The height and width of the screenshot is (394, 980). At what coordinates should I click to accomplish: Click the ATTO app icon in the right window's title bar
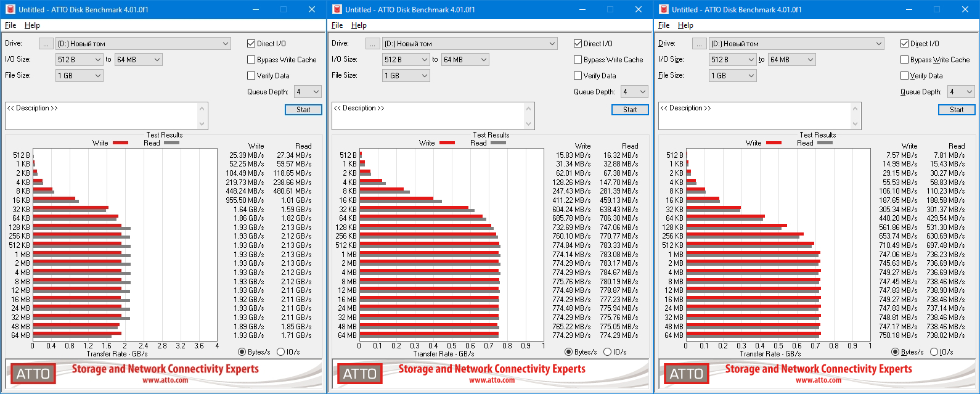(663, 9)
